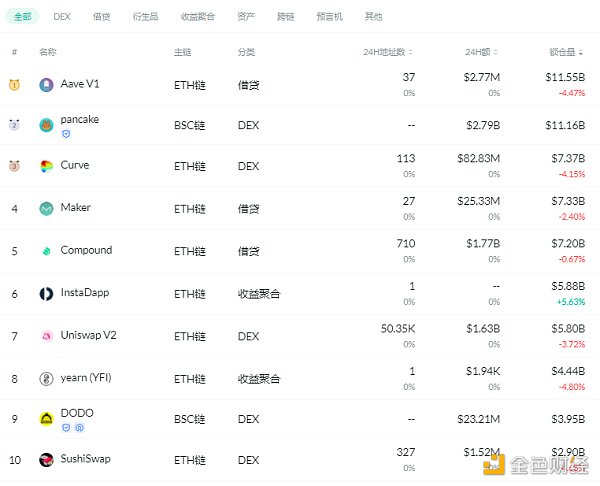
Task: Open the 借贷 tab
Action: point(101,16)
